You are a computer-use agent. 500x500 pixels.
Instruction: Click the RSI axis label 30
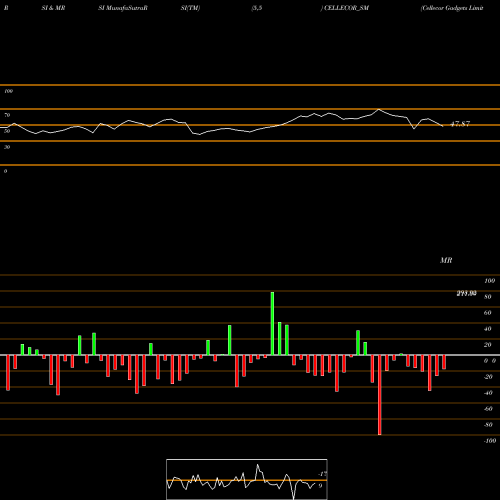[x=7, y=147]
